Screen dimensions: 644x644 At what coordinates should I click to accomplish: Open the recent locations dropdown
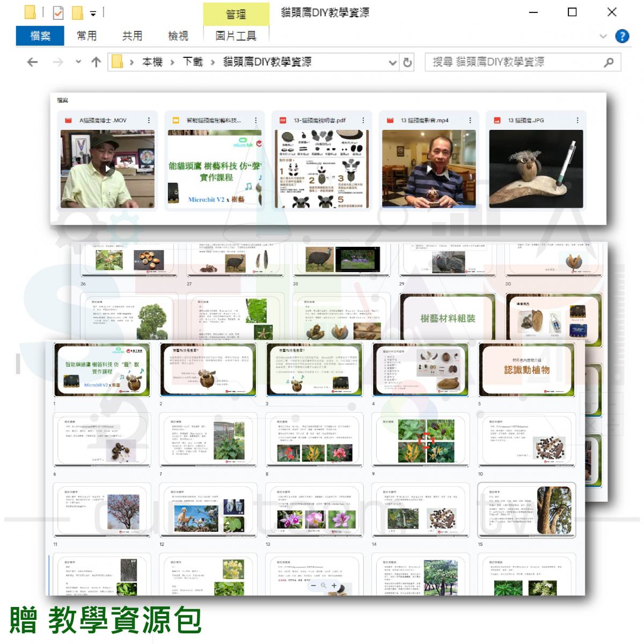[x=78, y=62]
